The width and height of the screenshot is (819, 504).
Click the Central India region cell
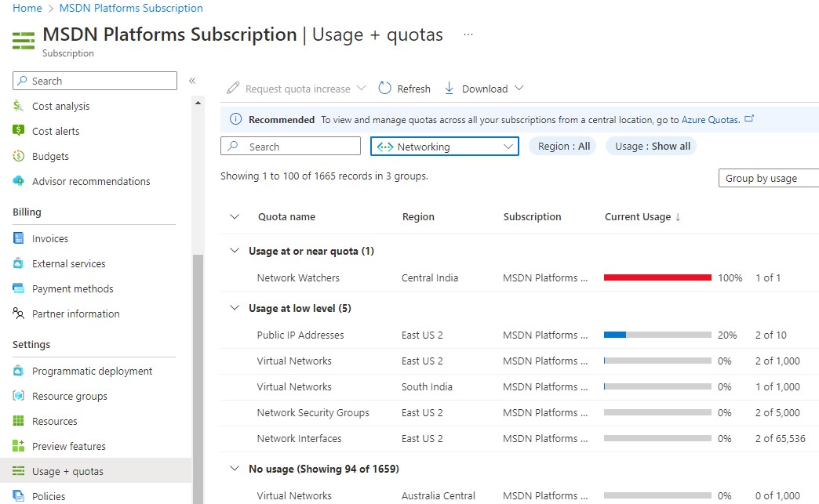pos(430,277)
